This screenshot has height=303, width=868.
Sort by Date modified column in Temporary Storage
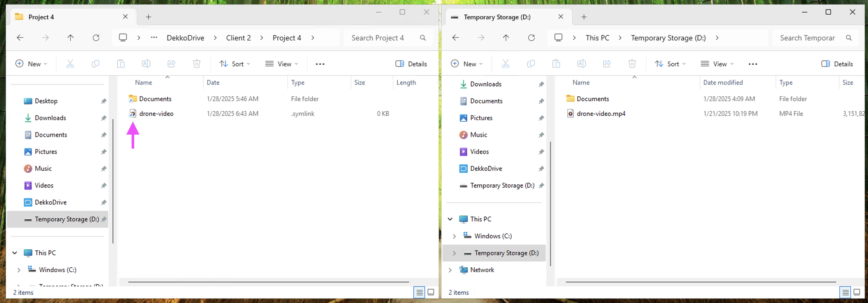tap(723, 82)
